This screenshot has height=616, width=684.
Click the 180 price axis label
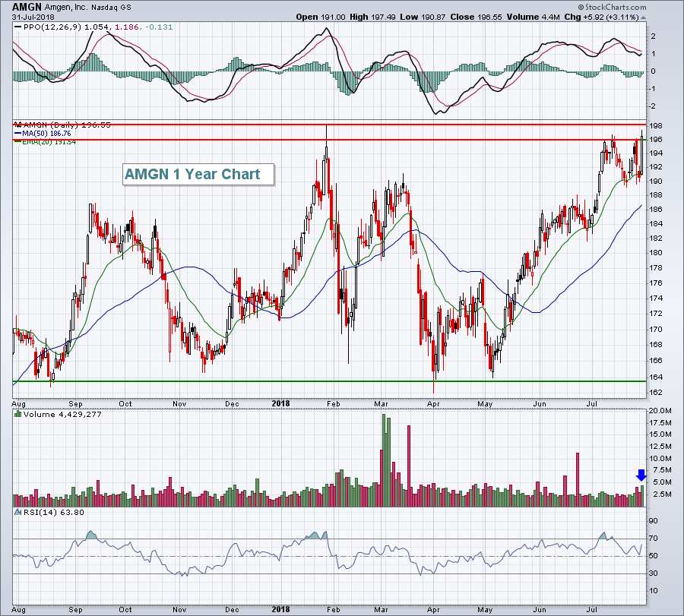coord(656,253)
